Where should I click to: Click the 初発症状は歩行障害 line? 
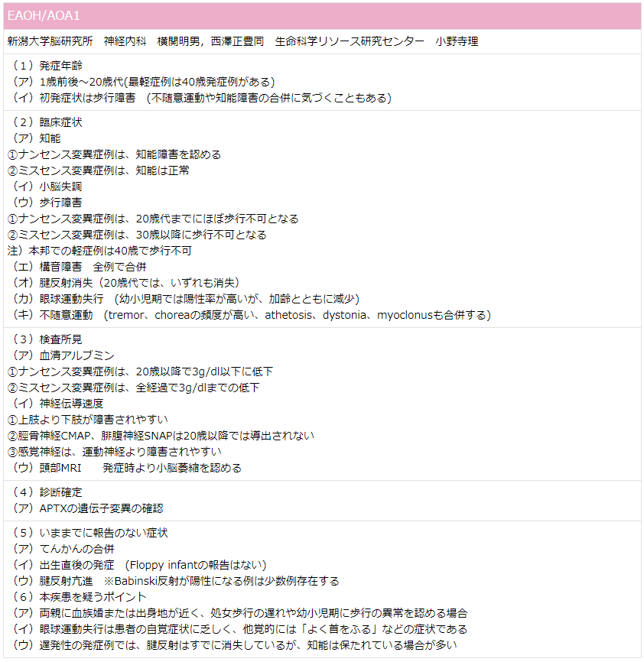coord(202,98)
